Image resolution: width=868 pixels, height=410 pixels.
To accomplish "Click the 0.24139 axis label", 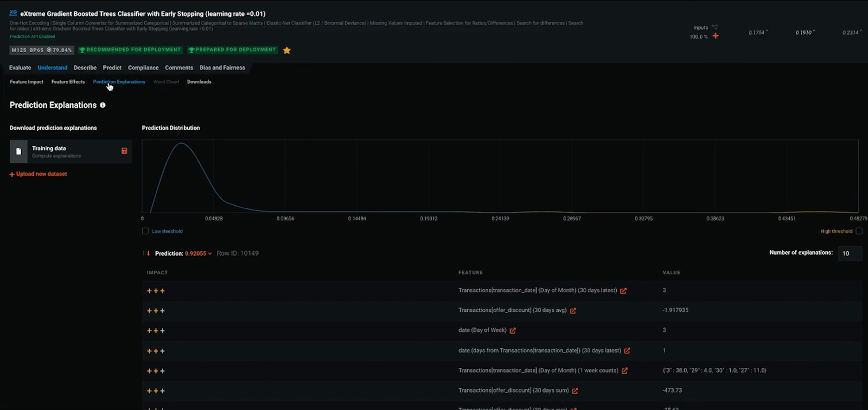I will point(500,219).
